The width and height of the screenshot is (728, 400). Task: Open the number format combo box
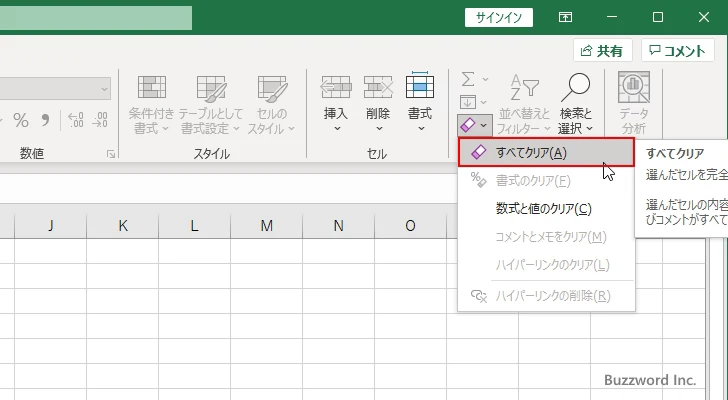click(55, 88)
